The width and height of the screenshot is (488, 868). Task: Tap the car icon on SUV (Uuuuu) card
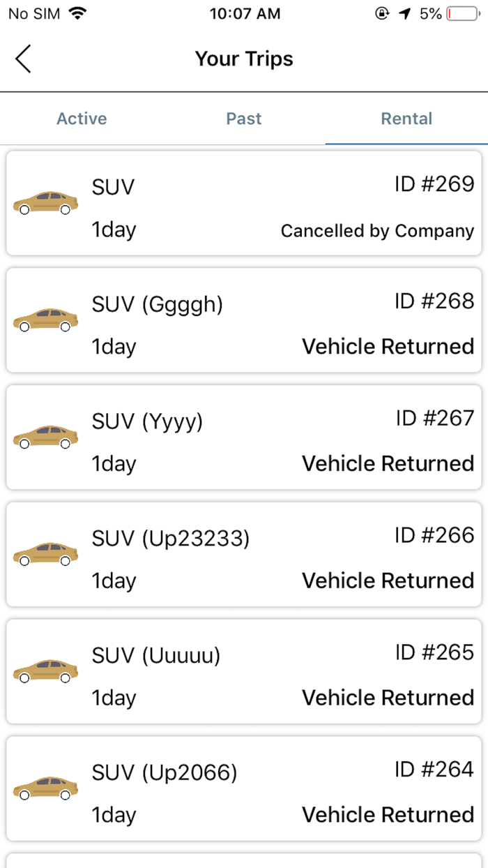45,672
